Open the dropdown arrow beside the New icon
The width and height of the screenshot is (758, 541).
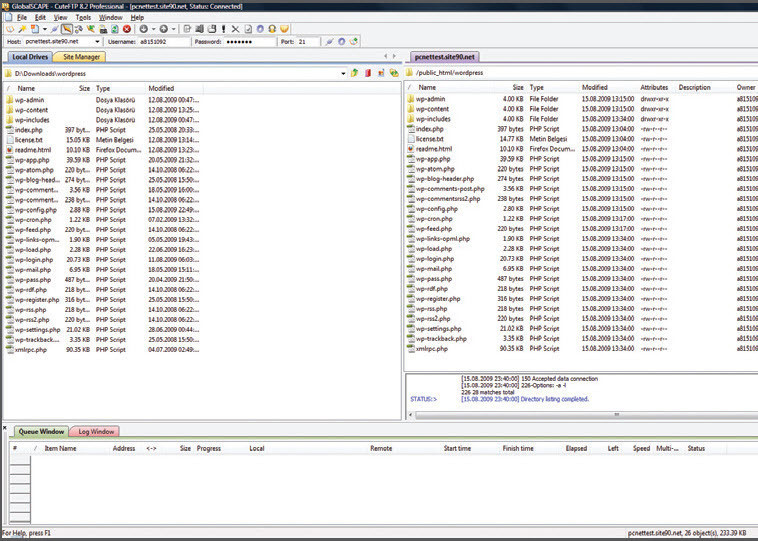(44, 29)
